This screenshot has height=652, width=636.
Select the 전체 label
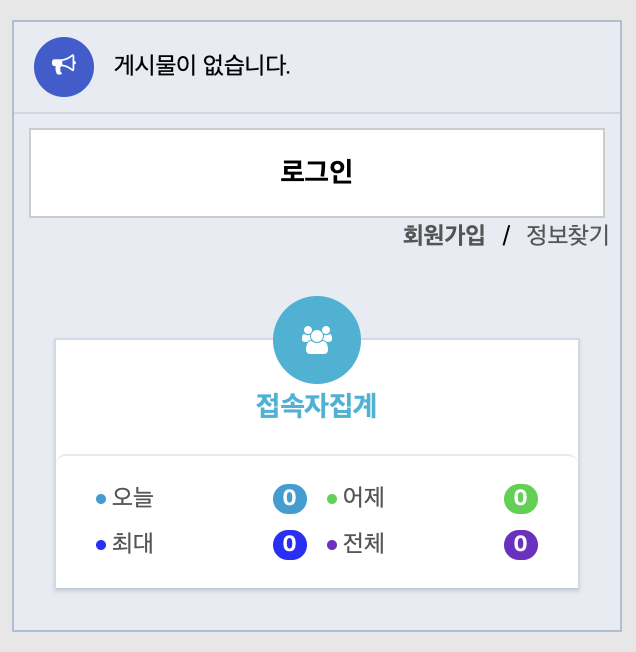pos(364,544)
